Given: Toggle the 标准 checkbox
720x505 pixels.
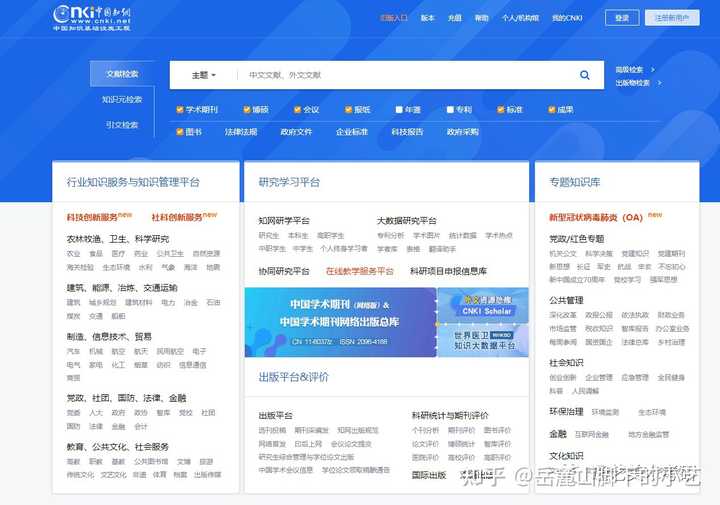Looking at the screenshot, I should [501, 110].
